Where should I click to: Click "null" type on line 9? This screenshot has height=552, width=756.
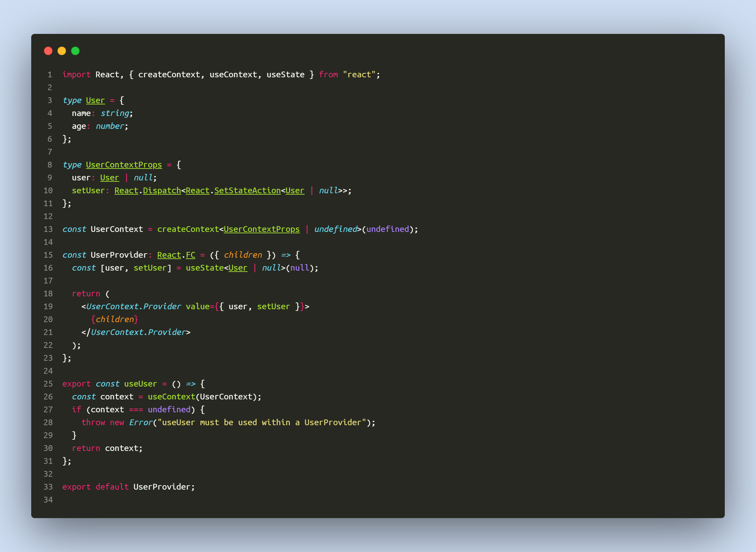pyautogui.click(x=143, y=178)
